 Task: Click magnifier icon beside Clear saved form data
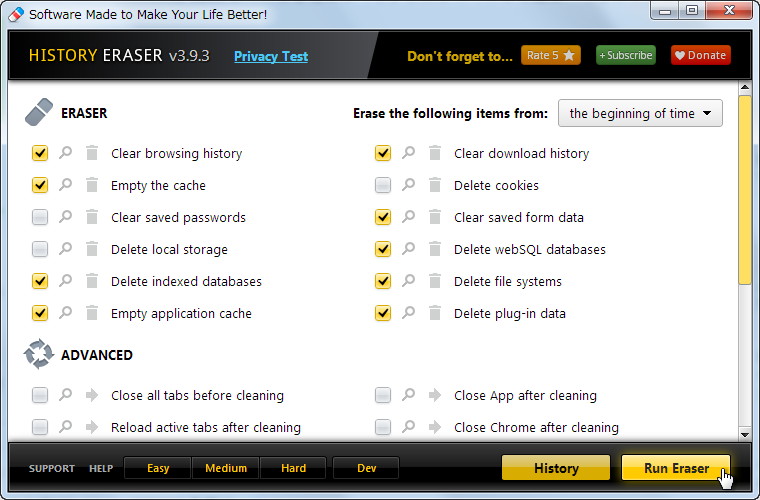pyautogui.click(x=409, y=217)
